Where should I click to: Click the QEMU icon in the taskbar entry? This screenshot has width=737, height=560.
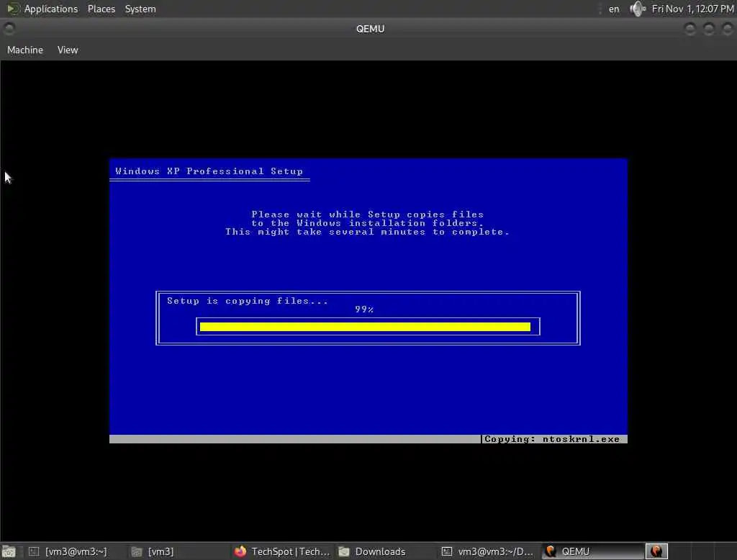click(551, 551)
